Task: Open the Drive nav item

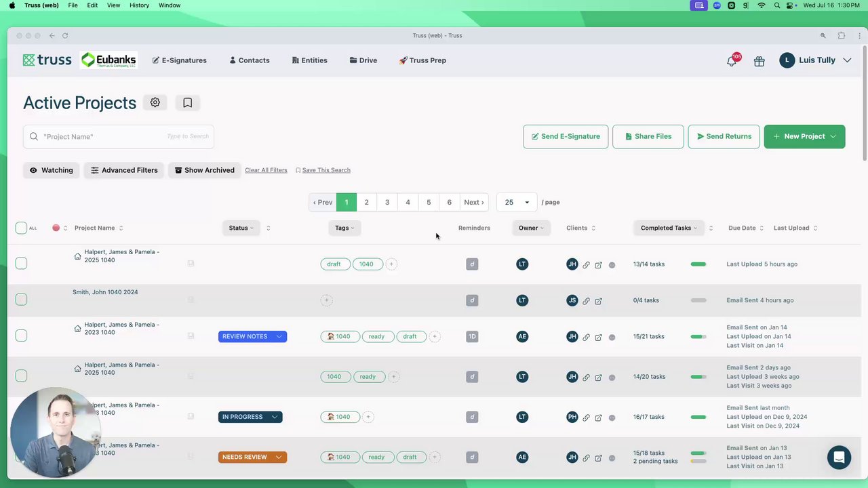Action: point(363,60)
